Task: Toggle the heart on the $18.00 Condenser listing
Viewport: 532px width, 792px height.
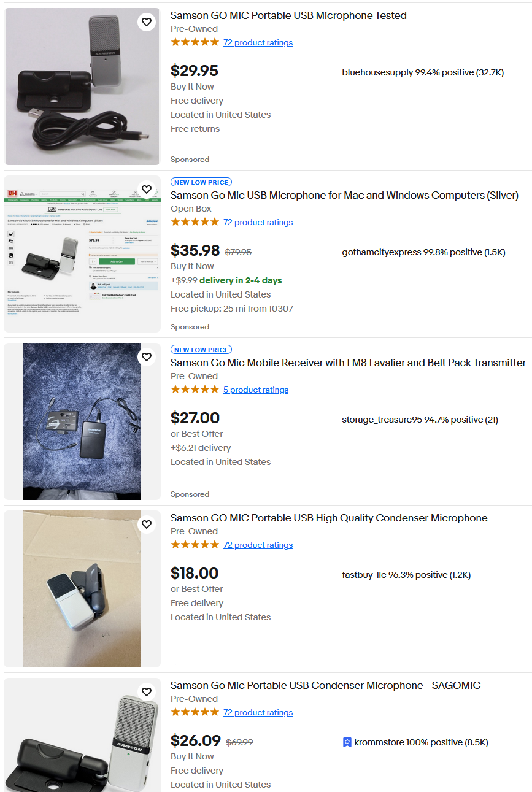Action: click(x=147, y=525)
